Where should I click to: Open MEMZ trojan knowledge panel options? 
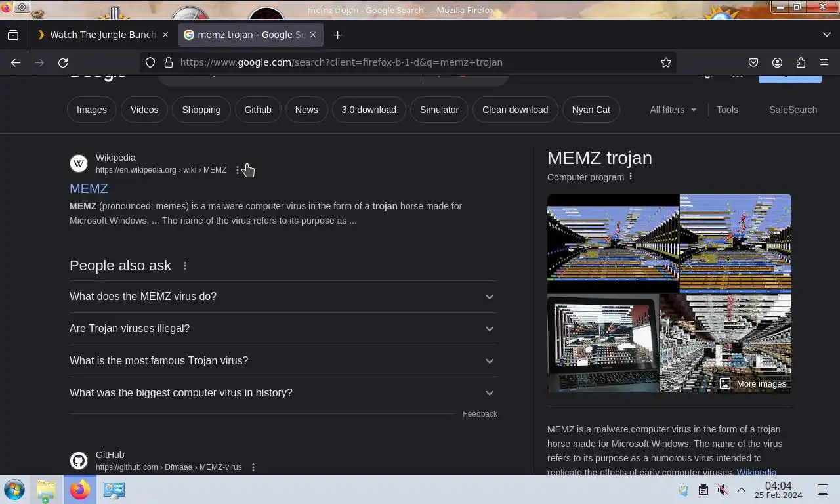tap(631, 177)
